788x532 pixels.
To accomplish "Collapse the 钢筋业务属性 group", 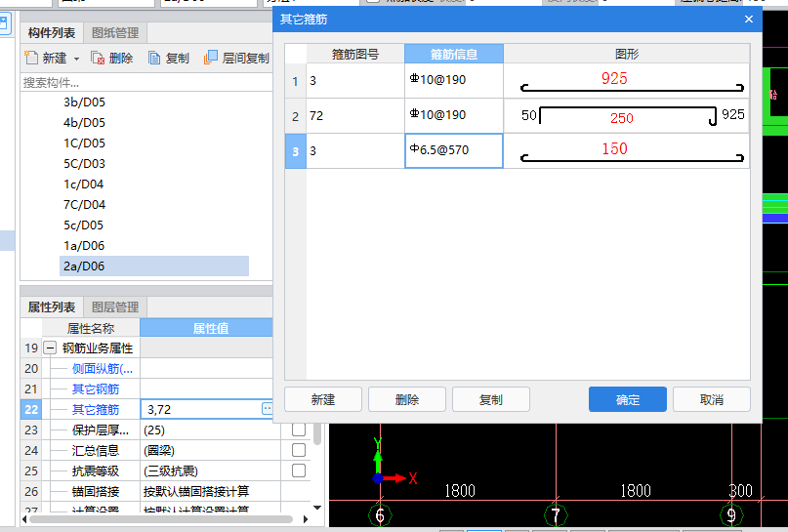I will coord(49,348).
